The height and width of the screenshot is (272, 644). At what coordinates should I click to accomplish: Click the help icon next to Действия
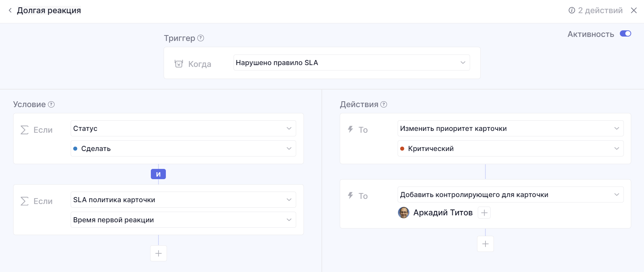click(x=384, y=105)
